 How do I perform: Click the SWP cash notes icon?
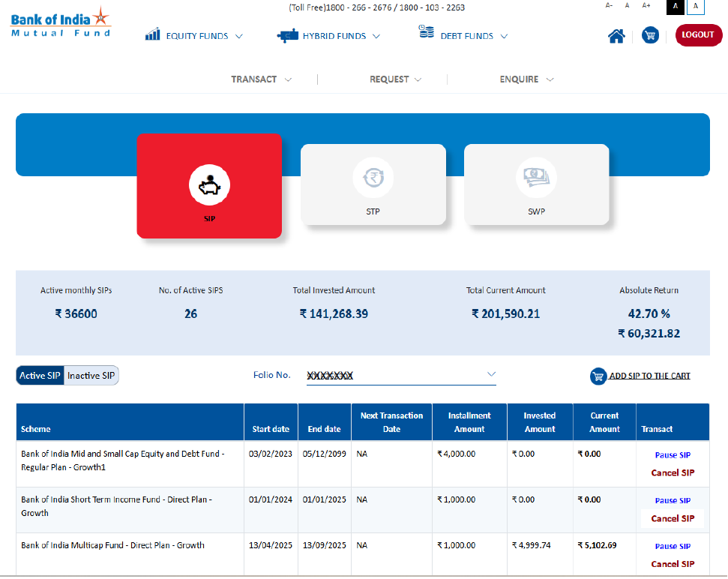tap(537, 178)
